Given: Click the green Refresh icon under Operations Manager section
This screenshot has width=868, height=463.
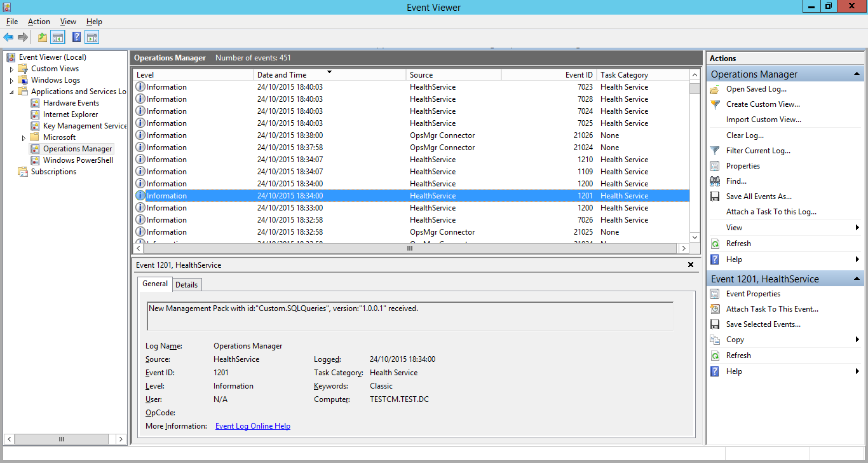Looking at the screenshot, I should point(715,244).
